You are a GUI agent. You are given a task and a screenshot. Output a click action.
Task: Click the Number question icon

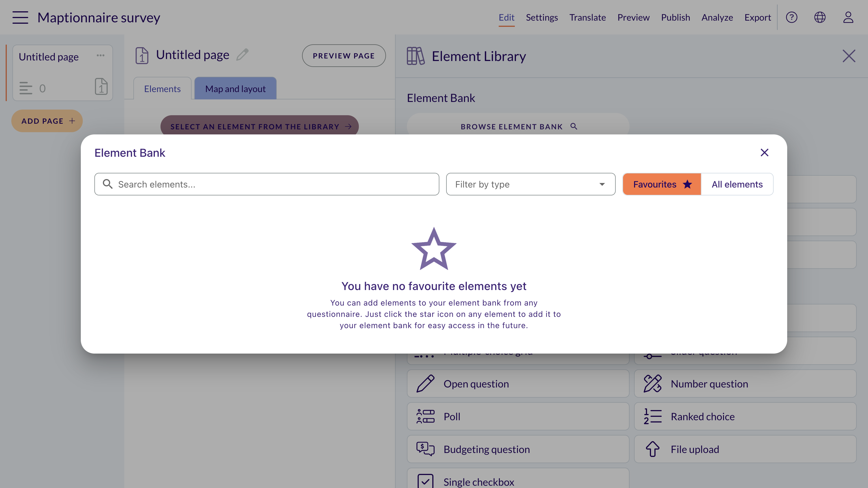652,384
